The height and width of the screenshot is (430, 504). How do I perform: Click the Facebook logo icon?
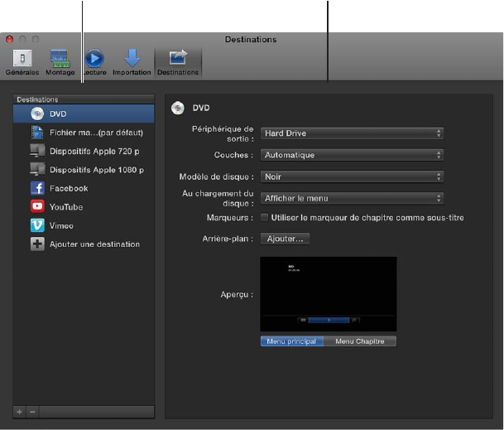click(x=37, y=188)
